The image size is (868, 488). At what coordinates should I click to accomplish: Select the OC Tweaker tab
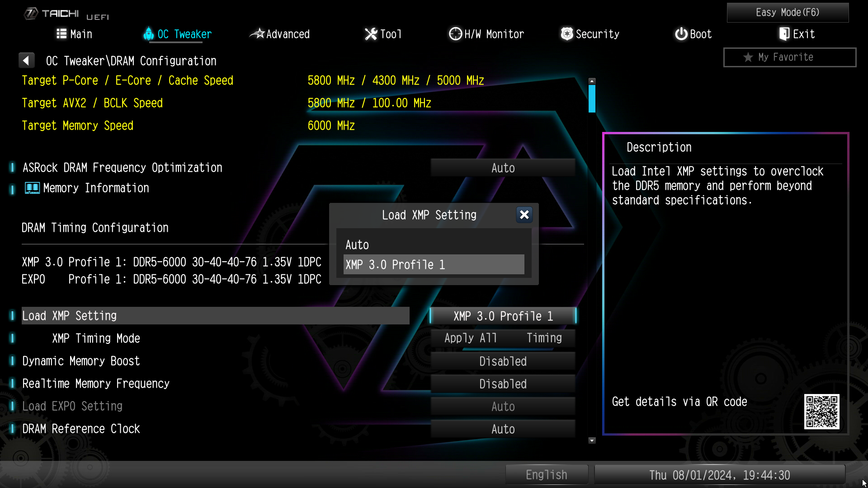tap(178, 34)
